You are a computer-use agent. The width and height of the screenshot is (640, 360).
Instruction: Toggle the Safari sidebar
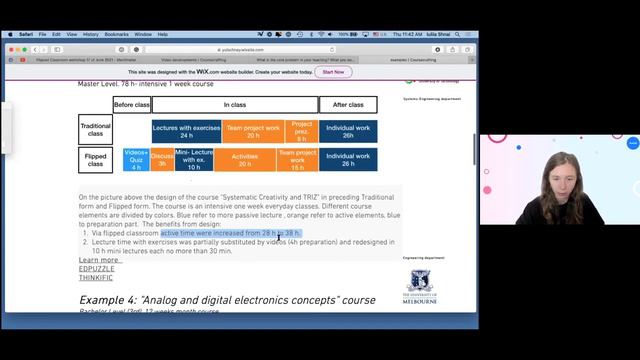tap(57, 50)
